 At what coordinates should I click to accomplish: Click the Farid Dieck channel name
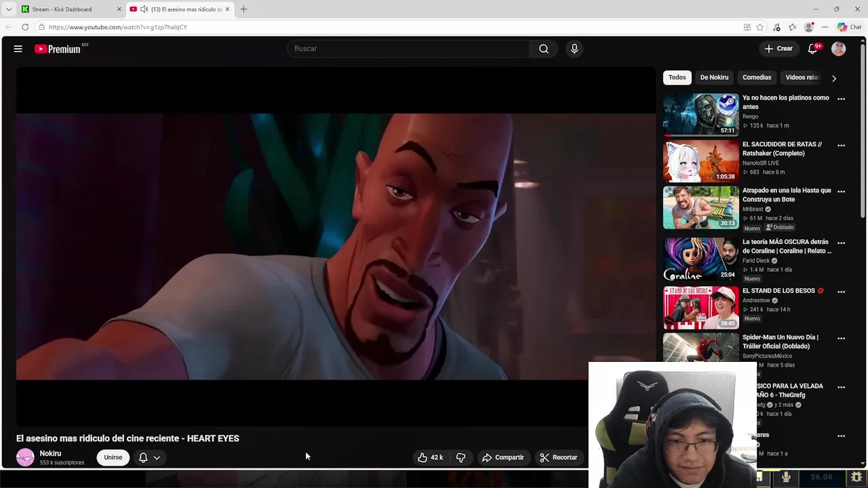pos(756,261)
